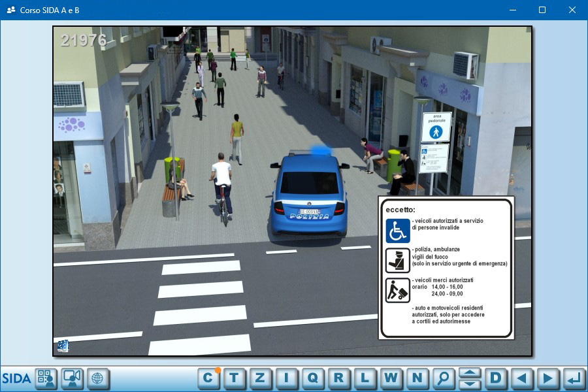The image size is (588, 392).
Task: Select the W toolbar button
Action: 391,378
